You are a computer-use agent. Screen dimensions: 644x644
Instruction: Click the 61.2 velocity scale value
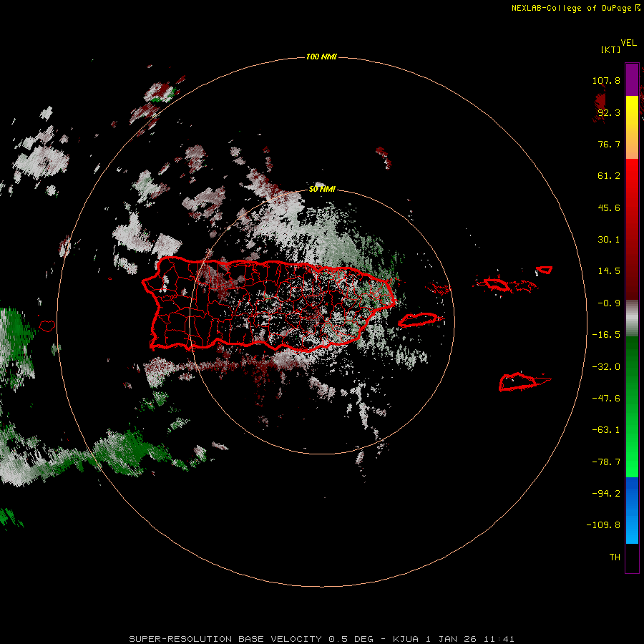point(609,176)
